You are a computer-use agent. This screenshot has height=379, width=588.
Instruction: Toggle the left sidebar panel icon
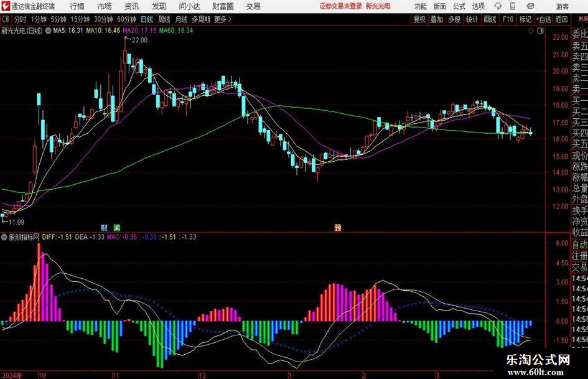[5, 19]
